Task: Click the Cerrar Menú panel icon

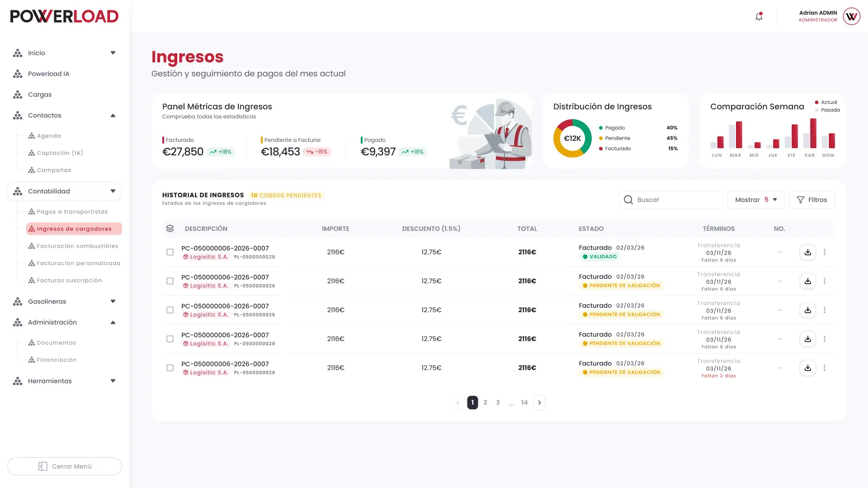Action: click(43, 466)
